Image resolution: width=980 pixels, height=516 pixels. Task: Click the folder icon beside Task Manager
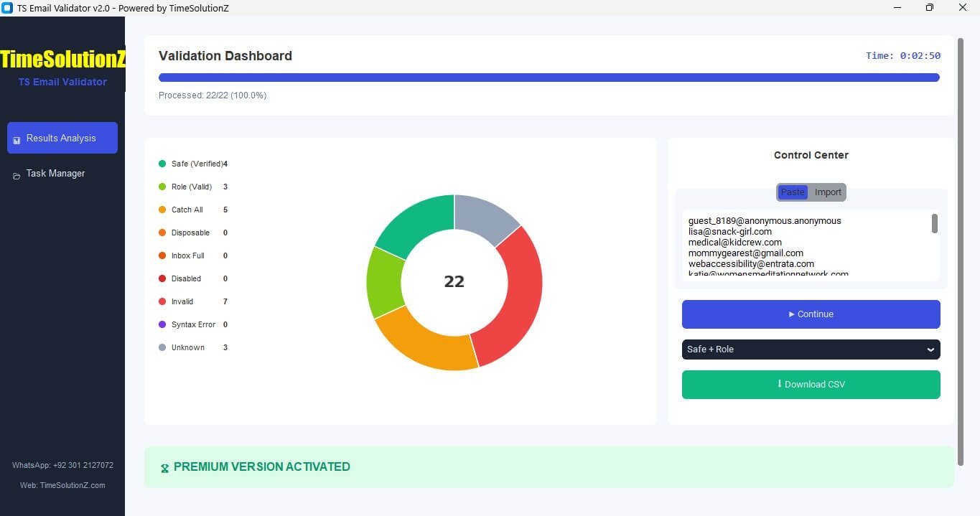pos(16,173)
